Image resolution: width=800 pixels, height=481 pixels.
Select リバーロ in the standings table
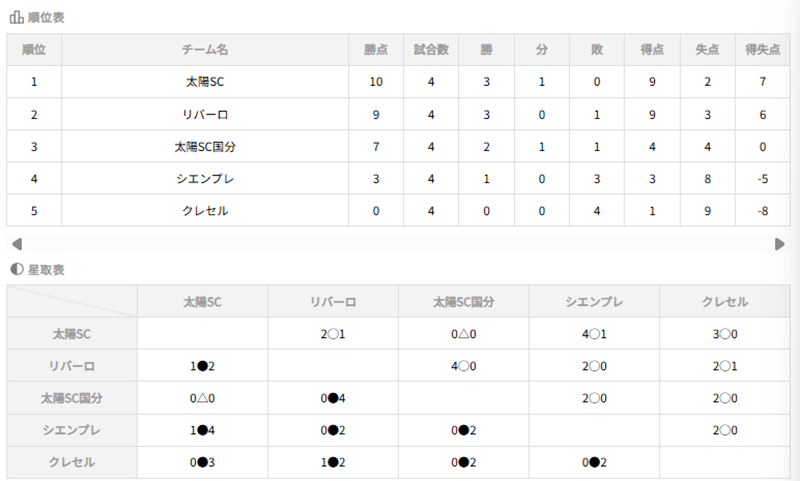coord(205,115)
